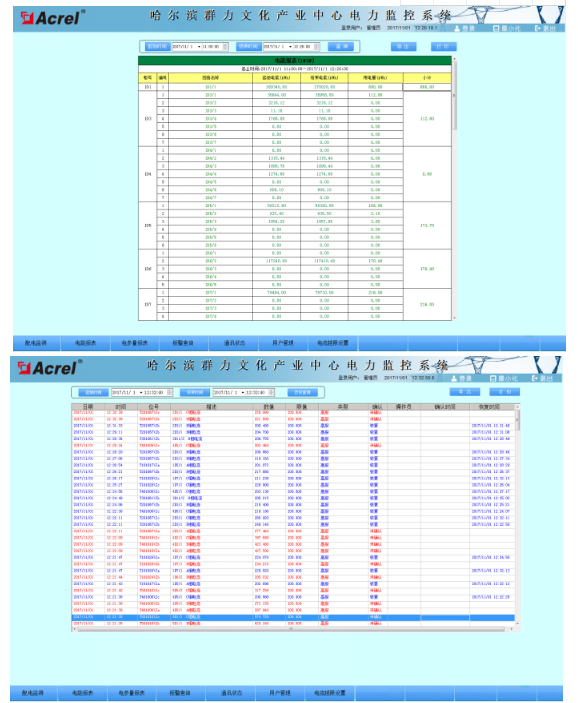Open 通讯状态 tab in alarm screen nav bar

click(231, 693)
